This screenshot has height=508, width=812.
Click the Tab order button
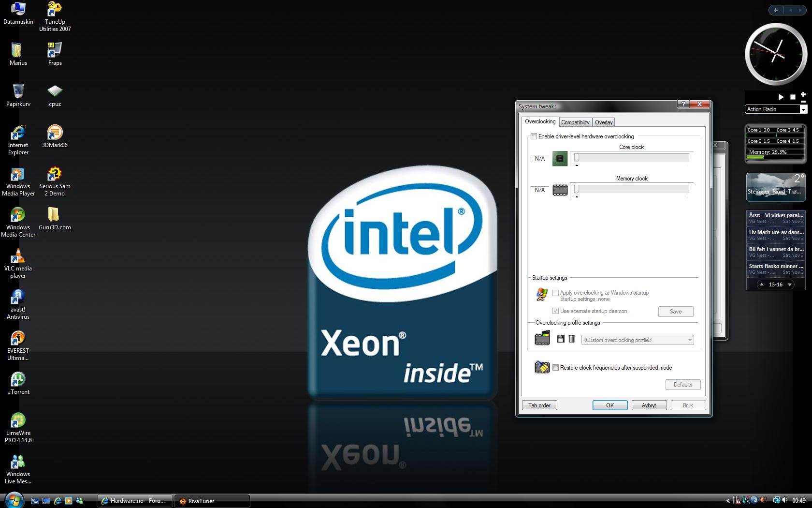(539, 405)
